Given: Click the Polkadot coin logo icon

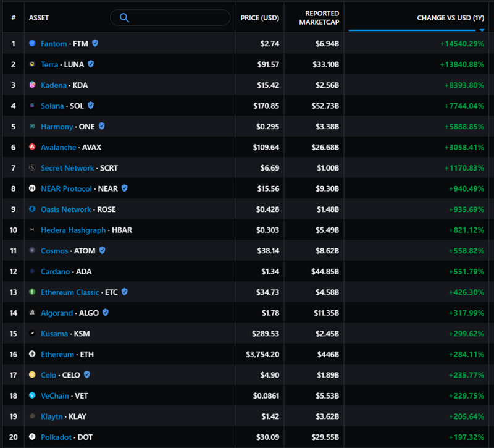Looking at the screenshot, I should [32, 437].
